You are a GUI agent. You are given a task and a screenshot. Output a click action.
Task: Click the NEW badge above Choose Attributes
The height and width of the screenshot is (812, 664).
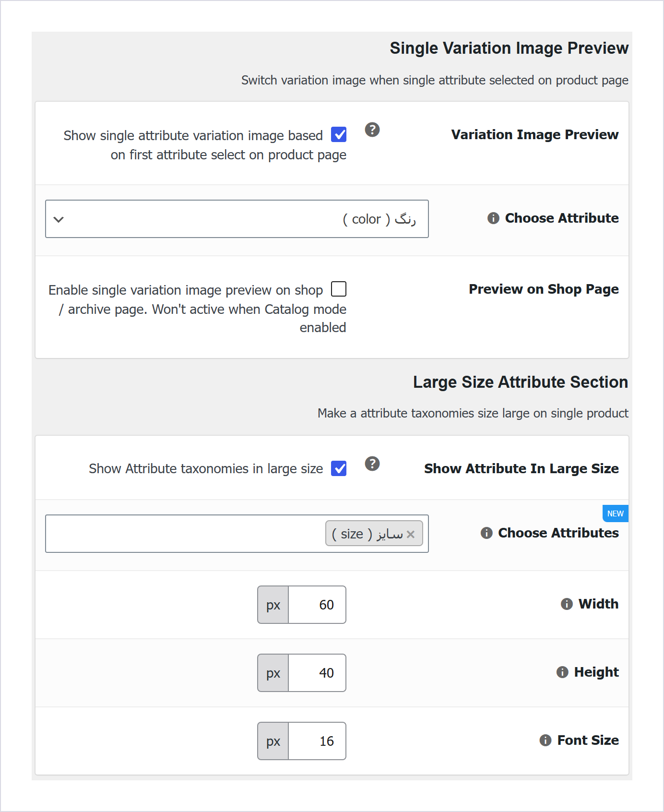pos(616,513)
